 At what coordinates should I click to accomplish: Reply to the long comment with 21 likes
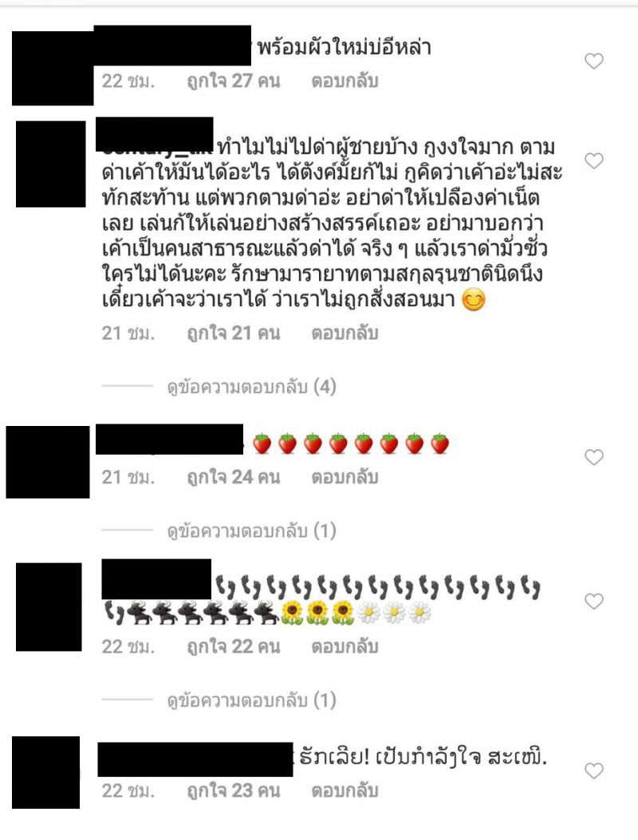click(x=345, y=333)
